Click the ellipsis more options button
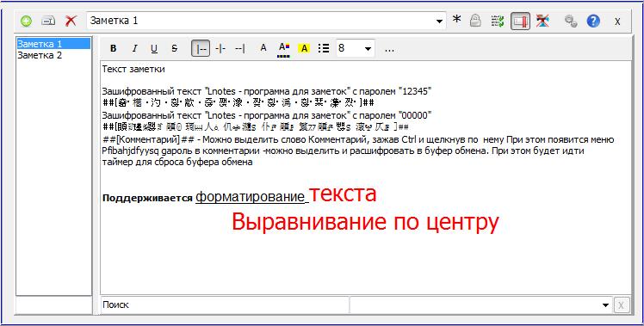This screenshot has height=326, width=644. point(389,49)
